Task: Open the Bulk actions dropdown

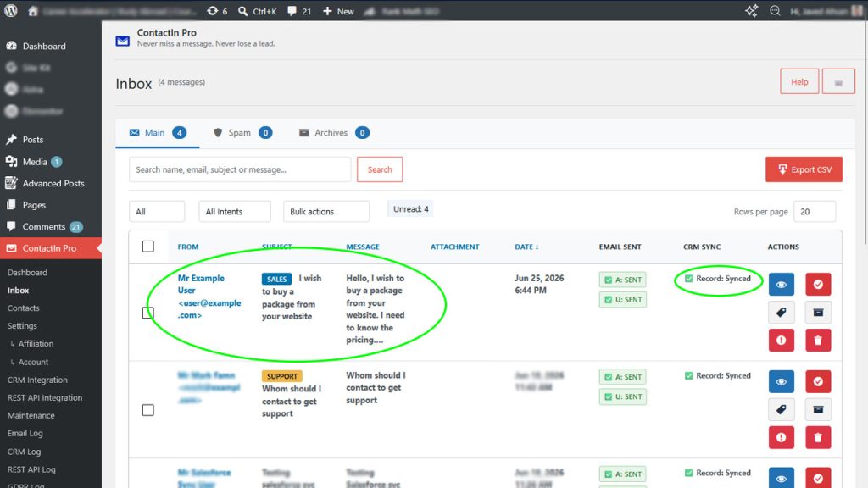Action: click(326, 211)
